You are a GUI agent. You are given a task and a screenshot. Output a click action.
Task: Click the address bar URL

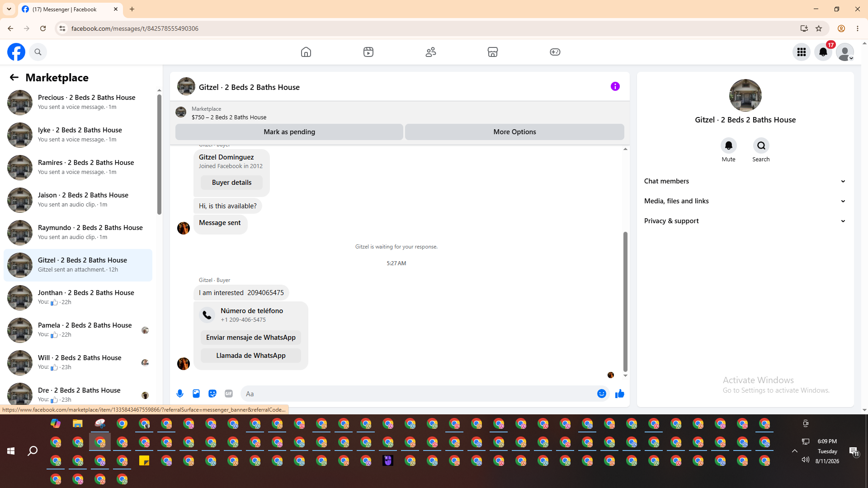coord(135,28)
